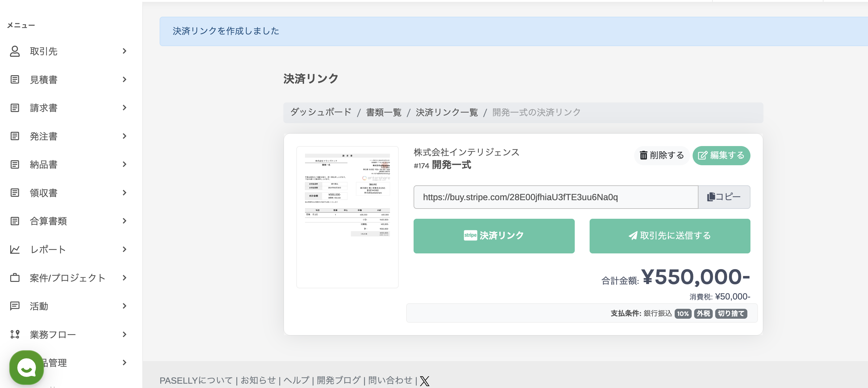Image resolution: width=868 pixels, height=388 pixels.
Task: Click the 発注書 document icon
Action: [x=15, y=136]
